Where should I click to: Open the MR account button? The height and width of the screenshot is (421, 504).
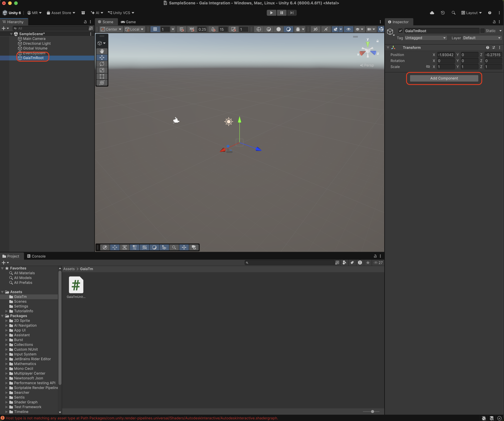(34, 13)
